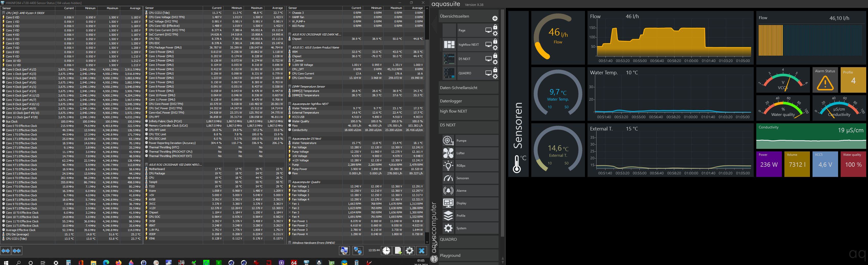Open settings gear for highflow NEXT page

coord(495,48)
